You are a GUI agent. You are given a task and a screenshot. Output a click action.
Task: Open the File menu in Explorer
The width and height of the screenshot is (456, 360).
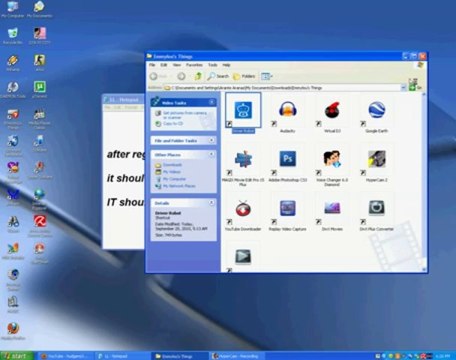tap(152, 65)
